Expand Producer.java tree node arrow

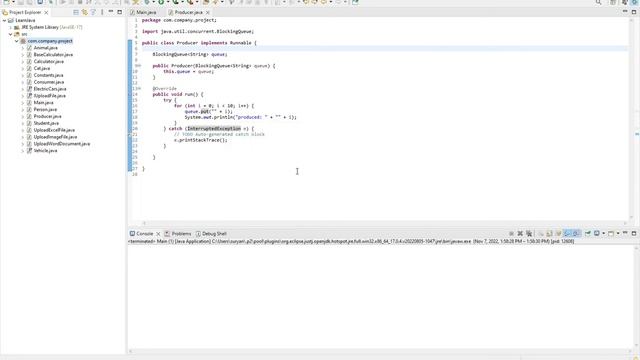(23, 116)
